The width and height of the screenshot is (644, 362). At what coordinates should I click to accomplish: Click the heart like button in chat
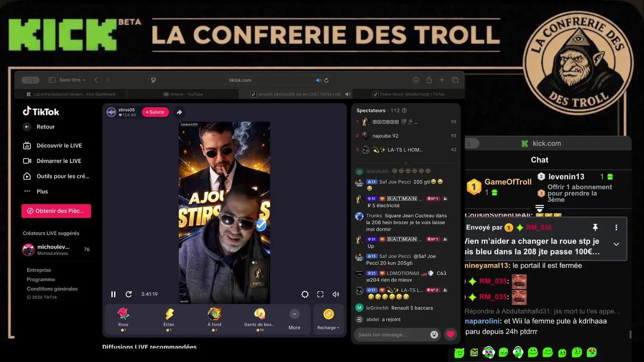tap(450, 334)
